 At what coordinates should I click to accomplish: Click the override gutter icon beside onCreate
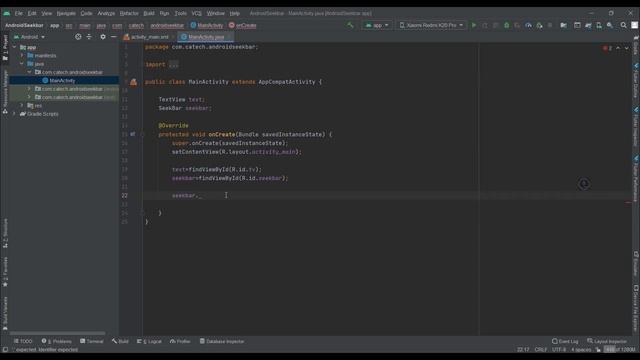coord(133,134)
